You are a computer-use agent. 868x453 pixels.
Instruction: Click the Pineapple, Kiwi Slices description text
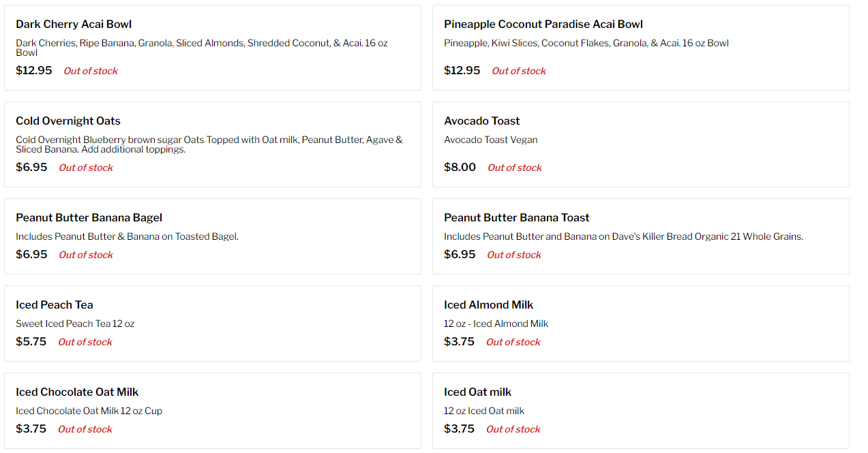pos(586,44)
